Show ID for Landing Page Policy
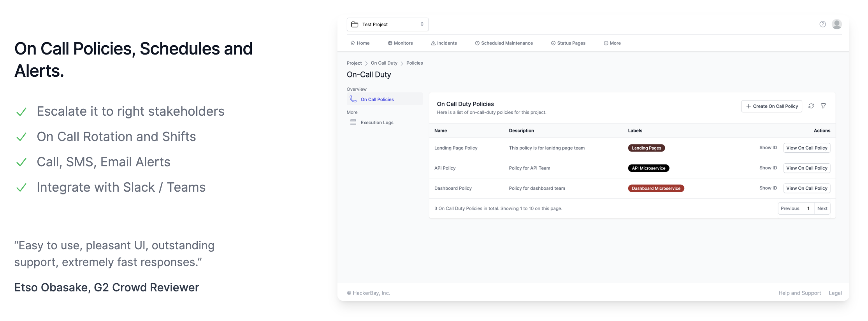The width and height of the screenshot is (868, 321). pos(768,148)
